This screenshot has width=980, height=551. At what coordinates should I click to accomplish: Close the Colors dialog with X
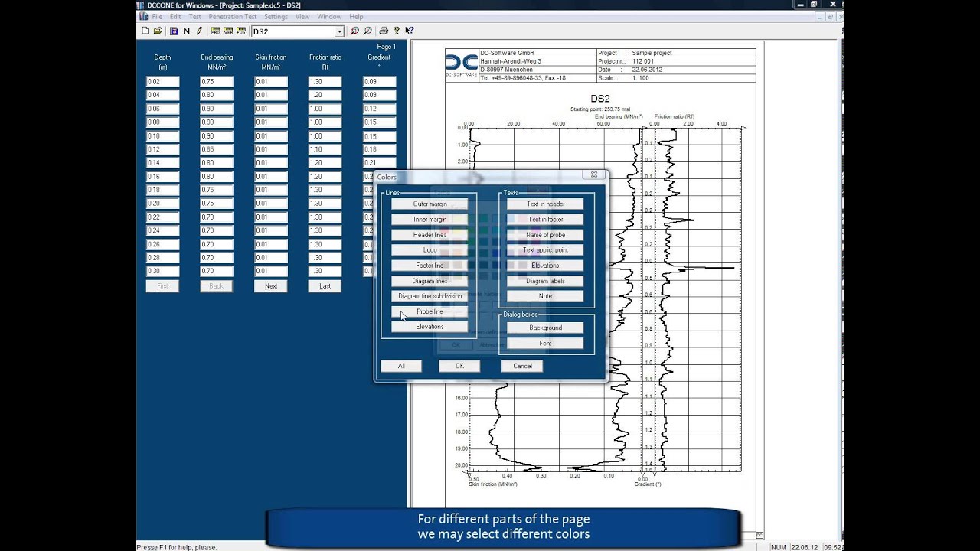tap(594, 175)
